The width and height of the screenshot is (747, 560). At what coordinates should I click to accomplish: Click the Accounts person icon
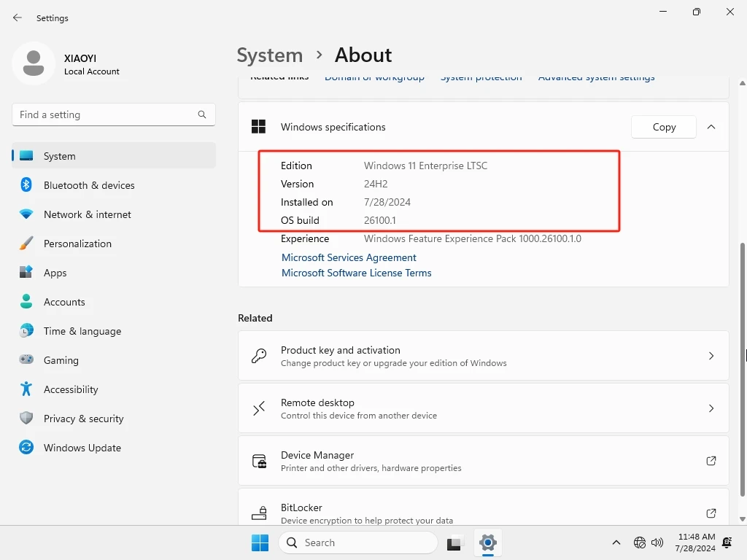point(26,301)
